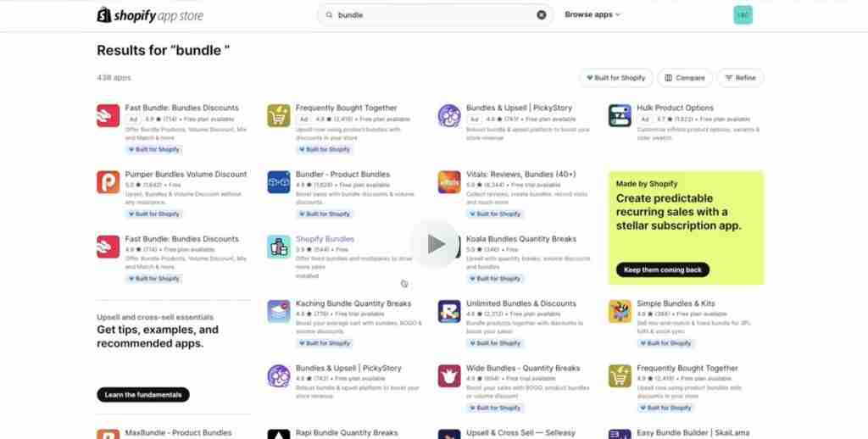This screenshot has width=868, height=439.
Task: Click the search magnifier icon
Action: [x=330, y=15]
